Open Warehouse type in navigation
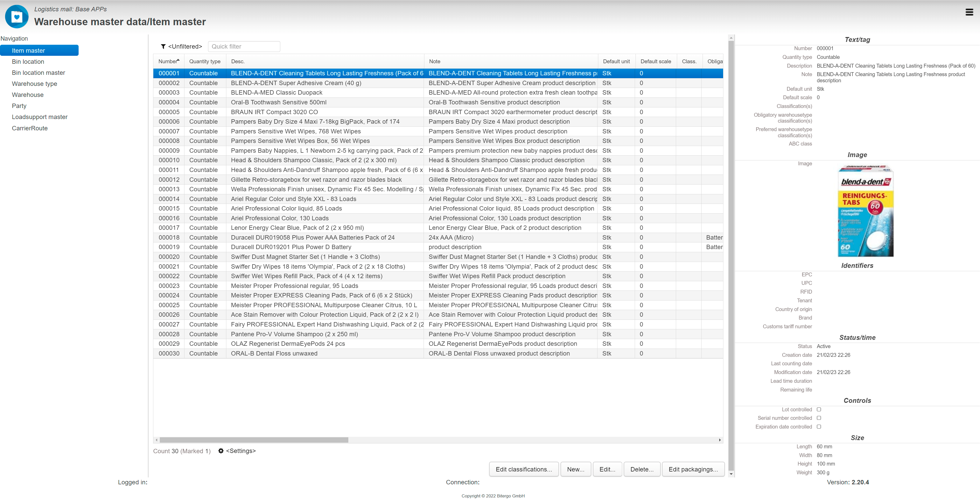This screenshot has height=500, width=980. point(34,84)
